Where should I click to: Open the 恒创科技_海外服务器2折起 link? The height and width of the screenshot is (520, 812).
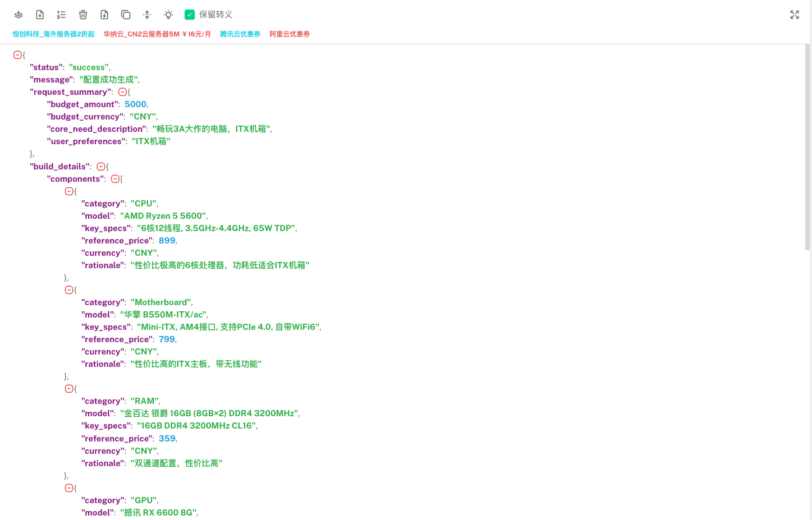(x=53, y=34)
